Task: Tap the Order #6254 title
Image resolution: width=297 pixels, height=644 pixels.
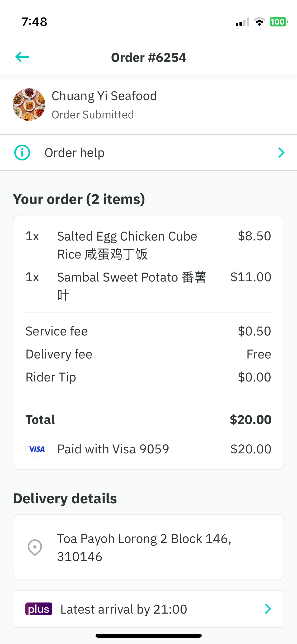Action: (148, 57)
